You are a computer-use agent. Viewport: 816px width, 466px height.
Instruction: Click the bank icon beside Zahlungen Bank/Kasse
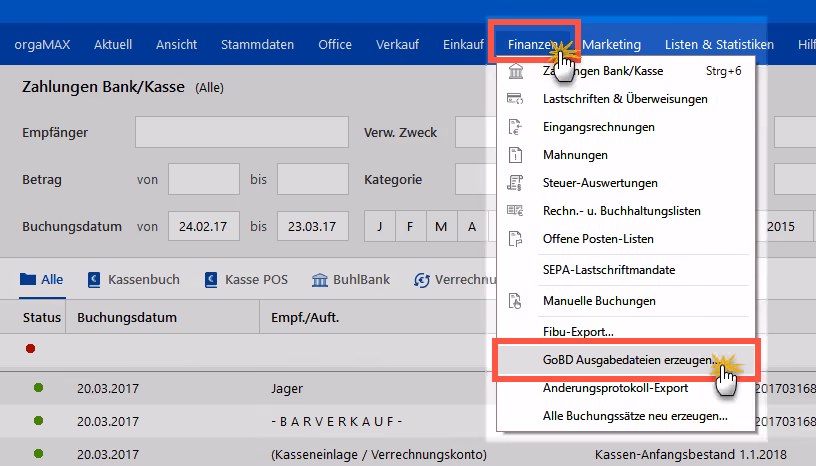click(x=516, y=71)
